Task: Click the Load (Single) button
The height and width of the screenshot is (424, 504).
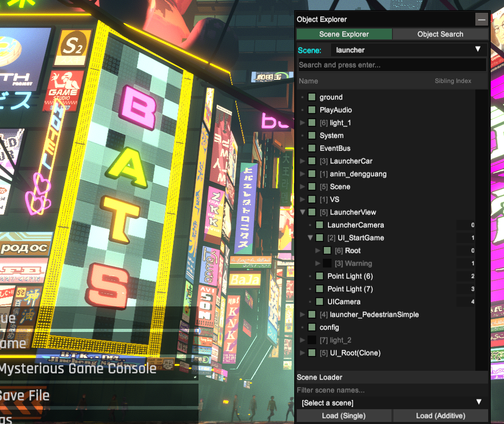Action: point(344,416)
